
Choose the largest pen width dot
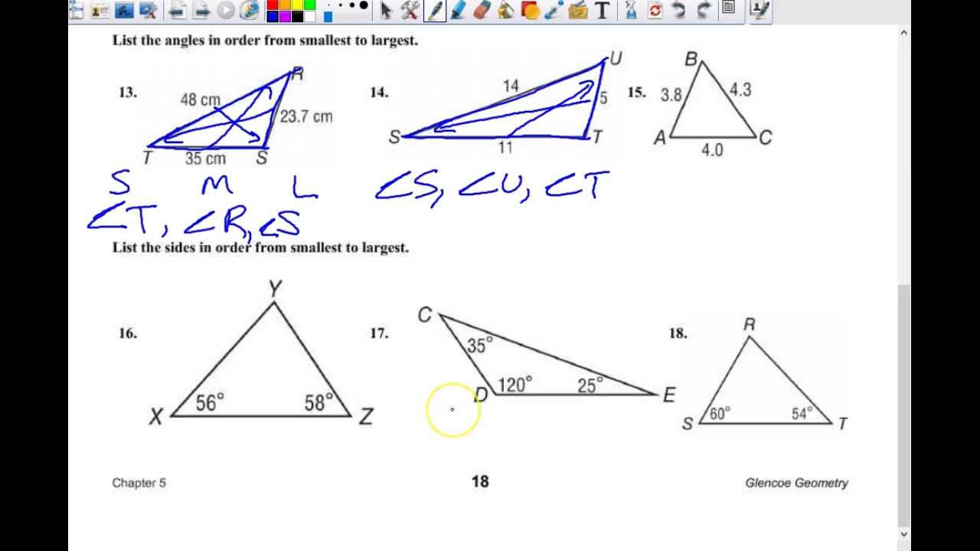click(364, 5)
